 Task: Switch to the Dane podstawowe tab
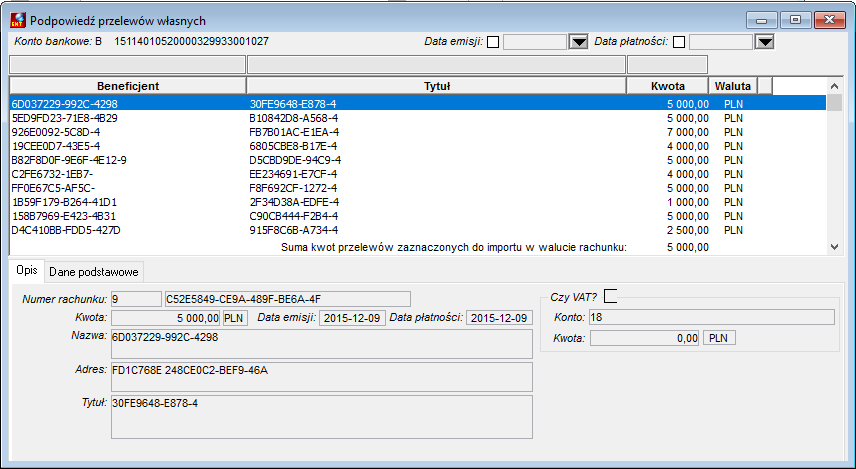(x=94, y=272)
